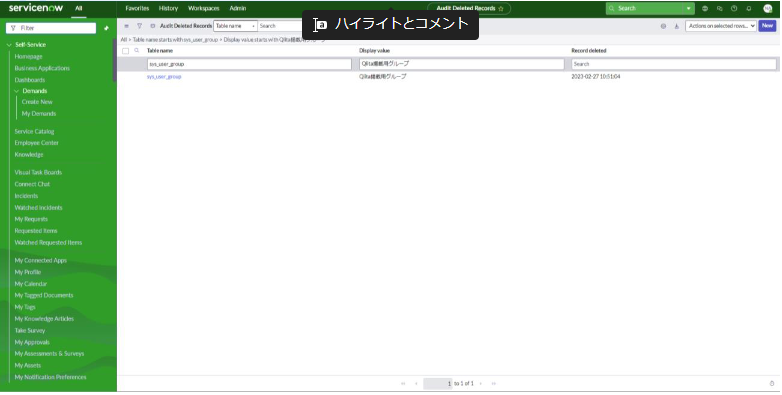Open the user profile avatar
Image resolution: width=782 pixels, height=395 pixels.
(768, 8)
